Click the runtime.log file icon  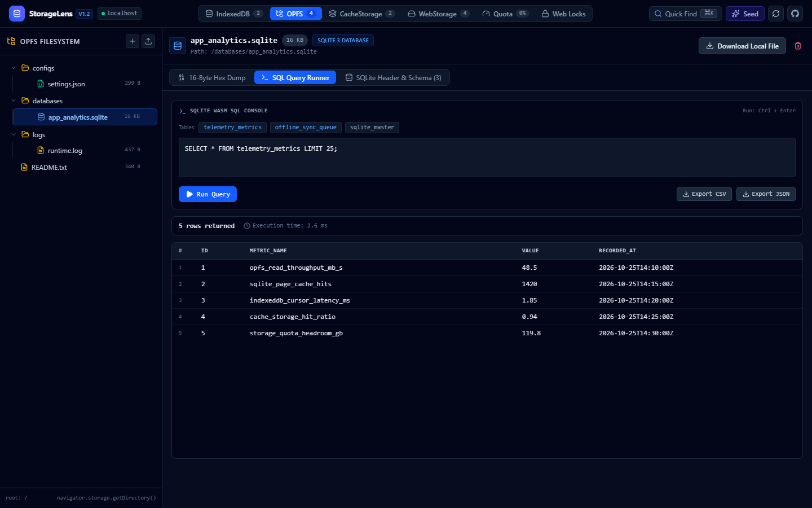coord(41,150)
